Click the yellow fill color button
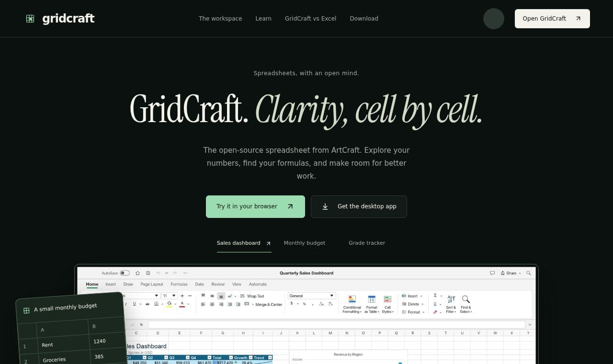The width and height of the screenshot is (613, 364). pos(169,304)
